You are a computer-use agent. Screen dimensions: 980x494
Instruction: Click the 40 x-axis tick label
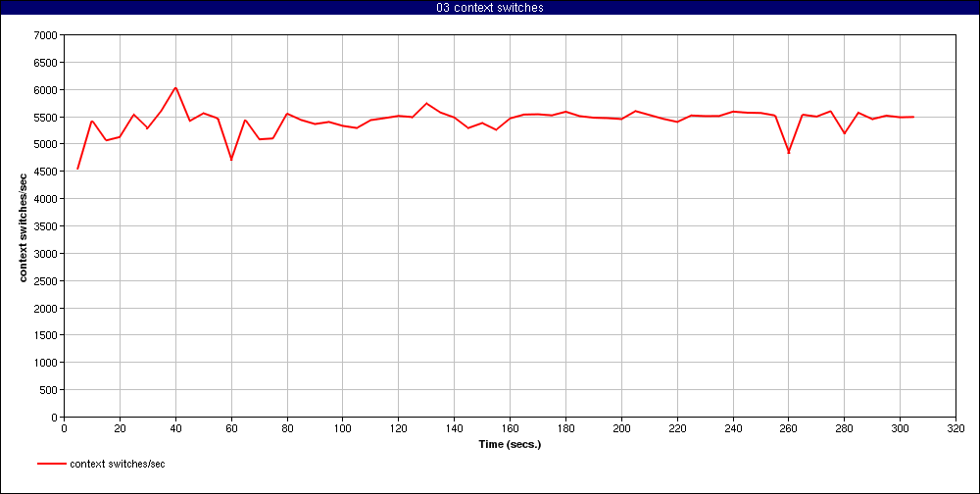coord(175,428)
